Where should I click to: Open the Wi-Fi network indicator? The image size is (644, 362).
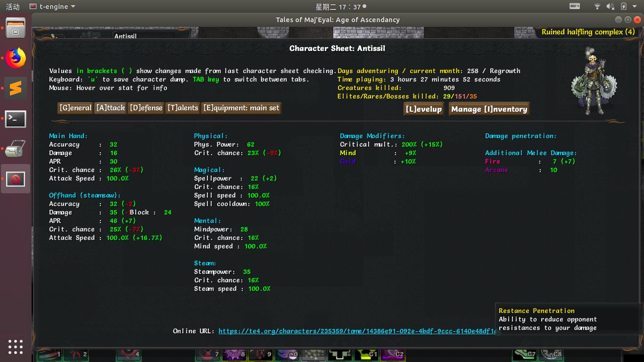[x=597, y=7]
